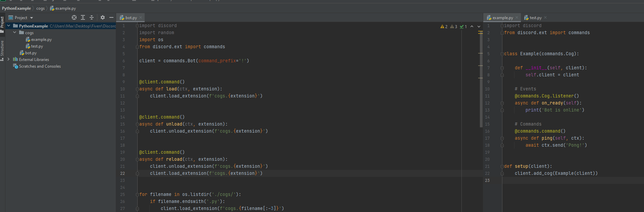The image size is (644, 212).
Task: Switch to the test.py editor tab
Action: point(535,18)
